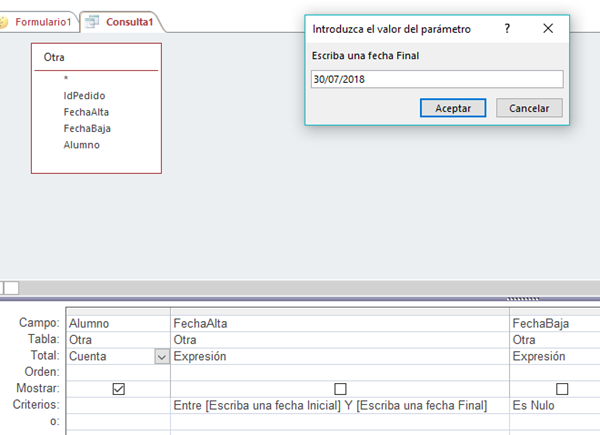Click the Cancelar button in the parameter dialog

(529, 108)
